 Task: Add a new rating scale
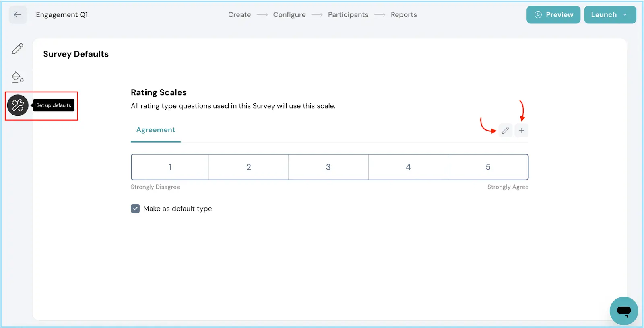coord(521,131)
